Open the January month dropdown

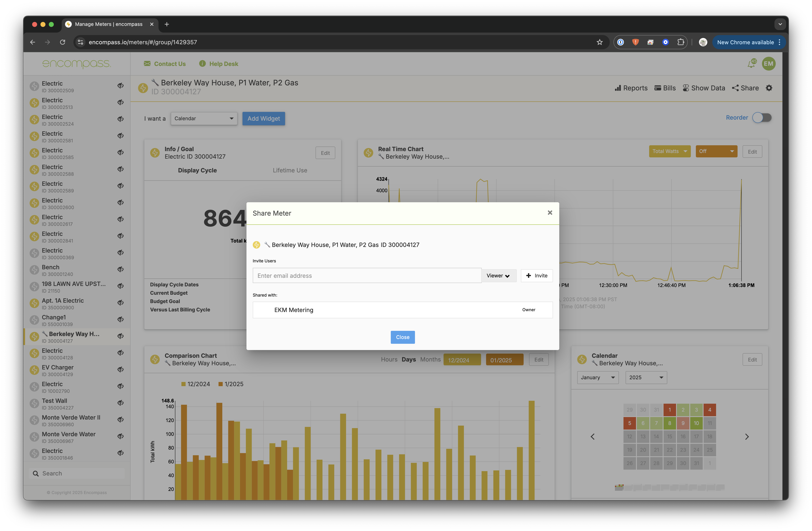coord(597,377)
